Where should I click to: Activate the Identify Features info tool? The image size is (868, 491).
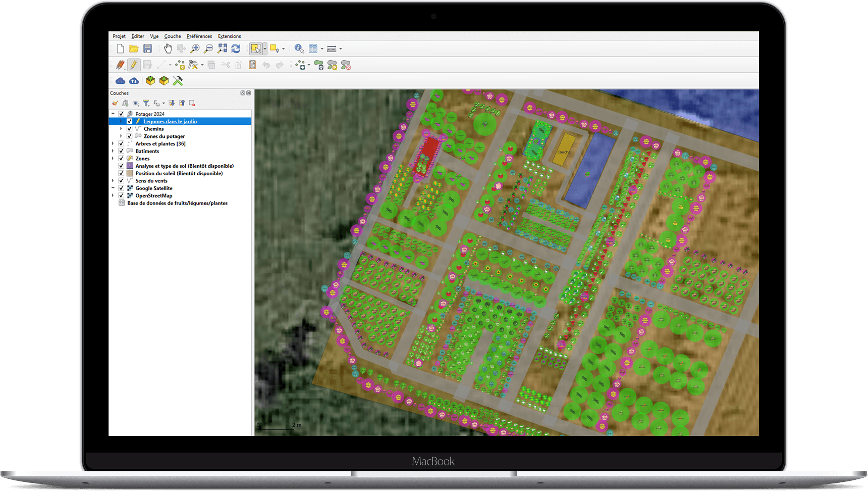(x=299, y=49)
